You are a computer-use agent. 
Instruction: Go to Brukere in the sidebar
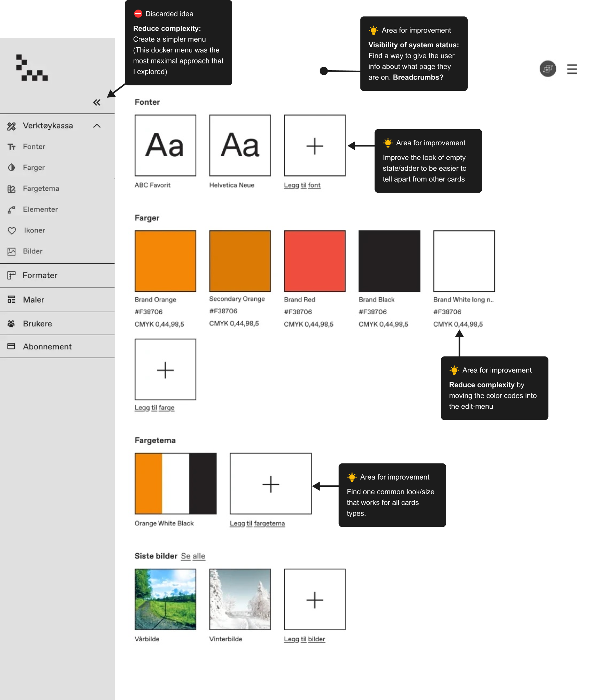point(57,324)
